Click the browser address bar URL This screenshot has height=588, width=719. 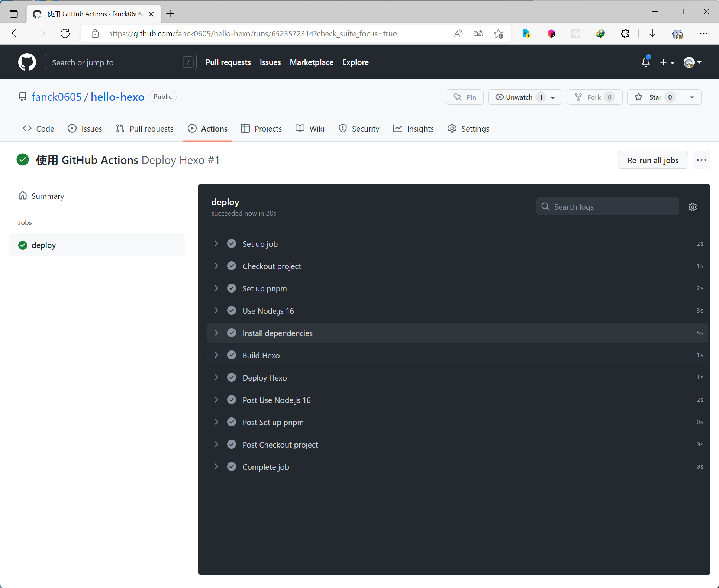252,34
